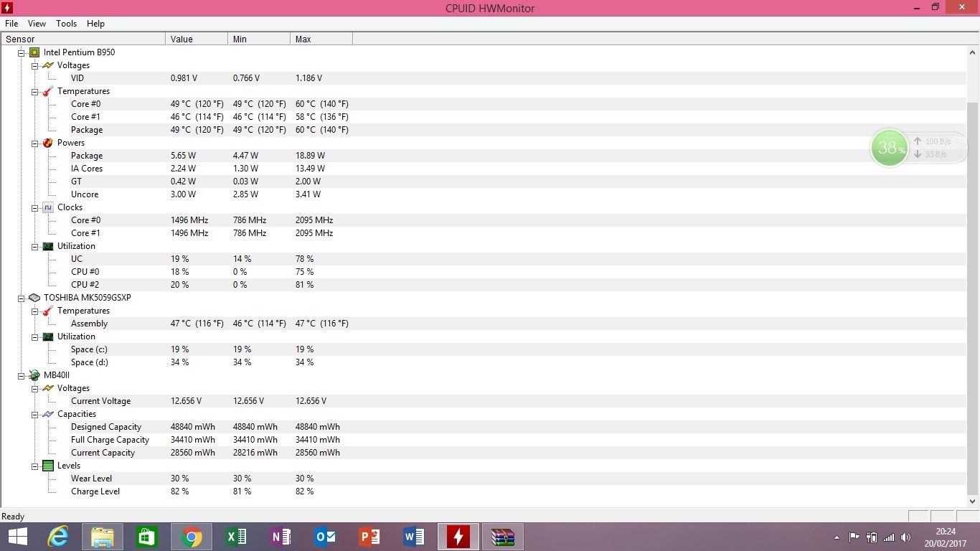Open the Windows Store taskbar icon

147,537
